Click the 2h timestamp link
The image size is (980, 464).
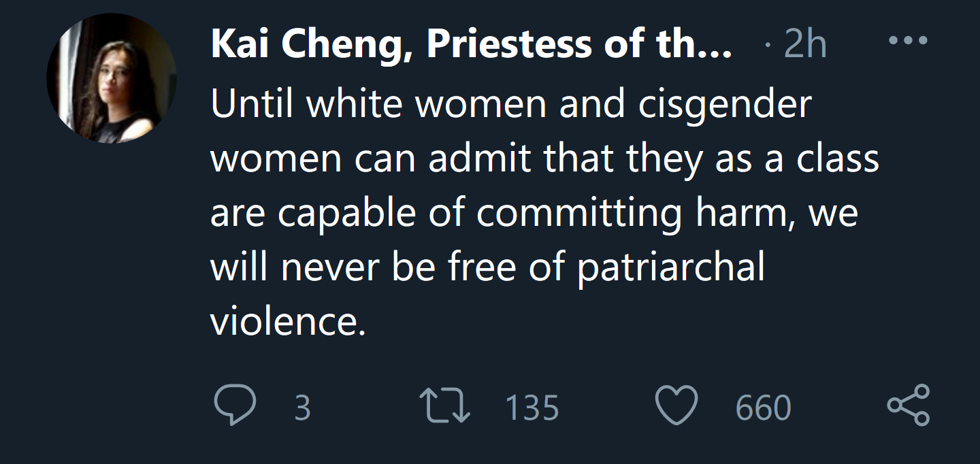click(x=805, y=45)
